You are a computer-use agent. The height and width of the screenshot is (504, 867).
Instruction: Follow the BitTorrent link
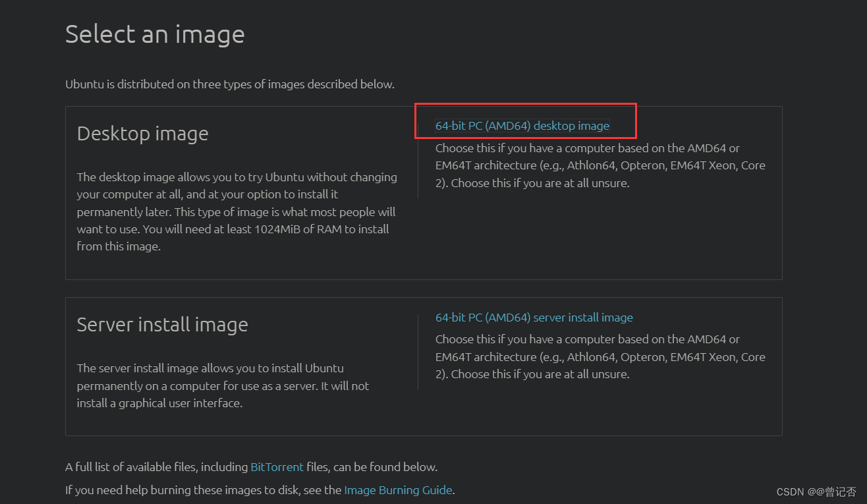point(277,467)
